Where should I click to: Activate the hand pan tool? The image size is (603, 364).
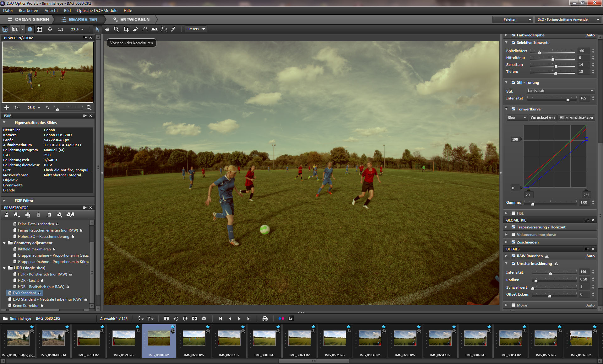[x=107, y=29]
